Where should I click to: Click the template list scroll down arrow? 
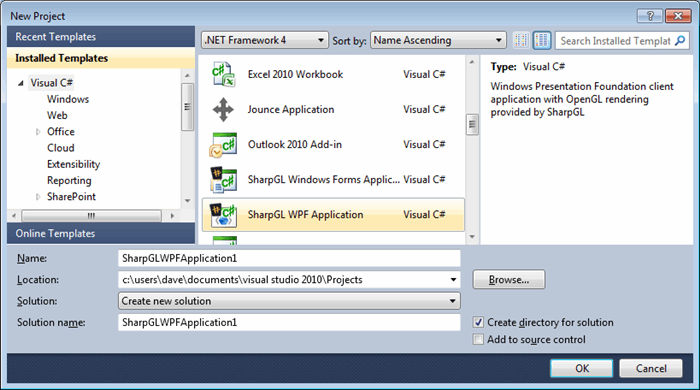472,237
